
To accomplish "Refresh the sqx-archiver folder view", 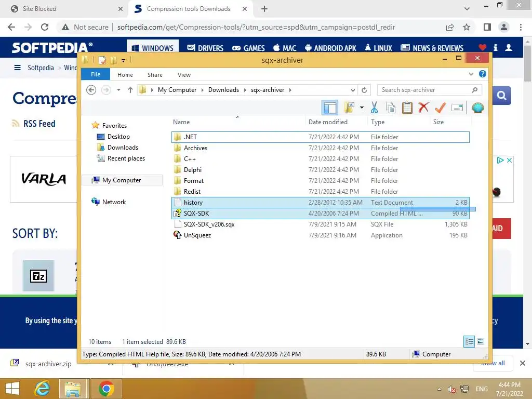I will pyautogui.click(x=364, y=90).
